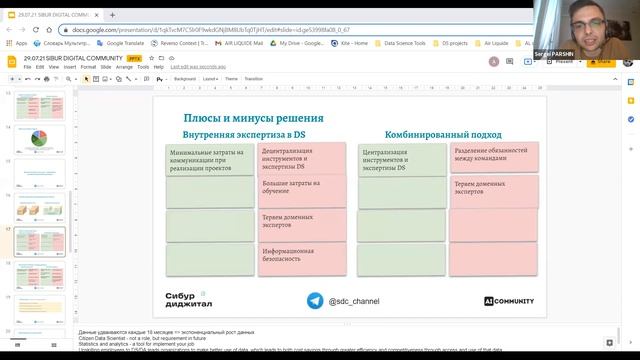Viewport: 640px width, 360px height.
Task: Click the Transition toolbar button
Action: [x=253, y=79]
